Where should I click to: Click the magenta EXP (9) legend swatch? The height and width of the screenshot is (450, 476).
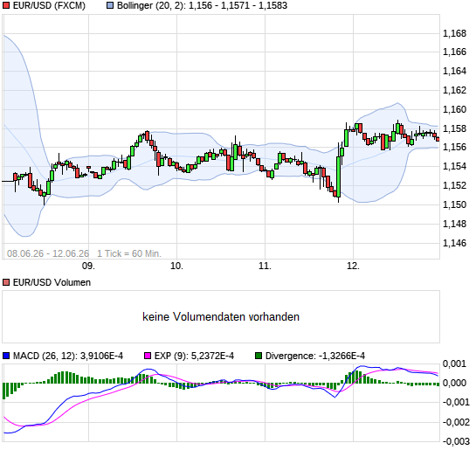coord(148,356)
